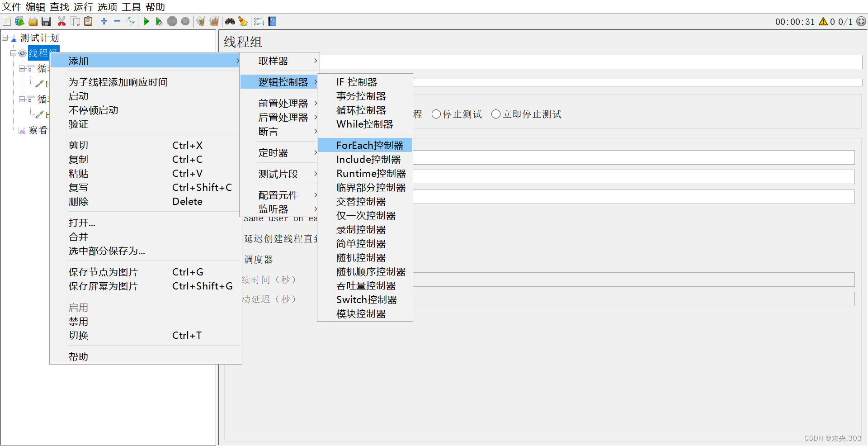
Task: Start the test with green play icon
Action: tap(146, 21)
